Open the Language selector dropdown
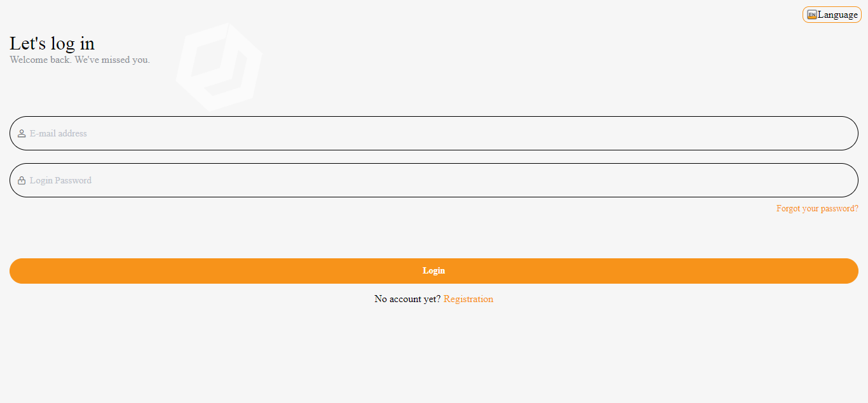Screen dimensions: 868x403 tap(832, 15)
